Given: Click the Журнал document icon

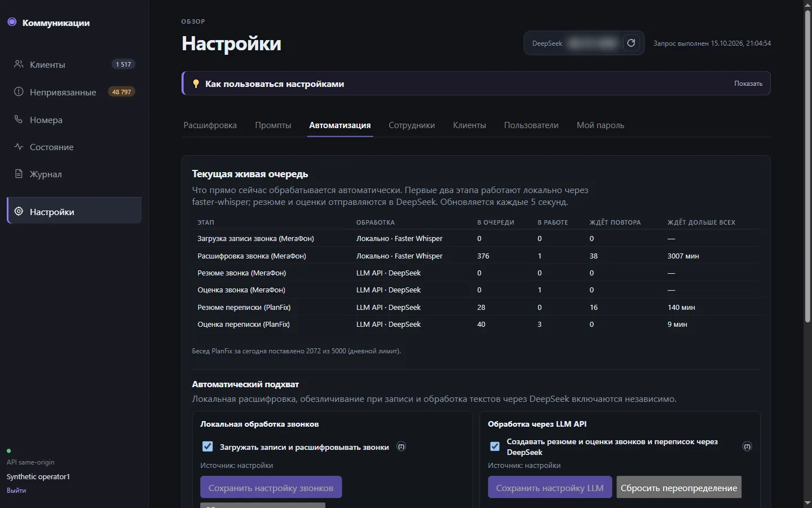Looking at the screenshot, I should click(x=19, y=173).
